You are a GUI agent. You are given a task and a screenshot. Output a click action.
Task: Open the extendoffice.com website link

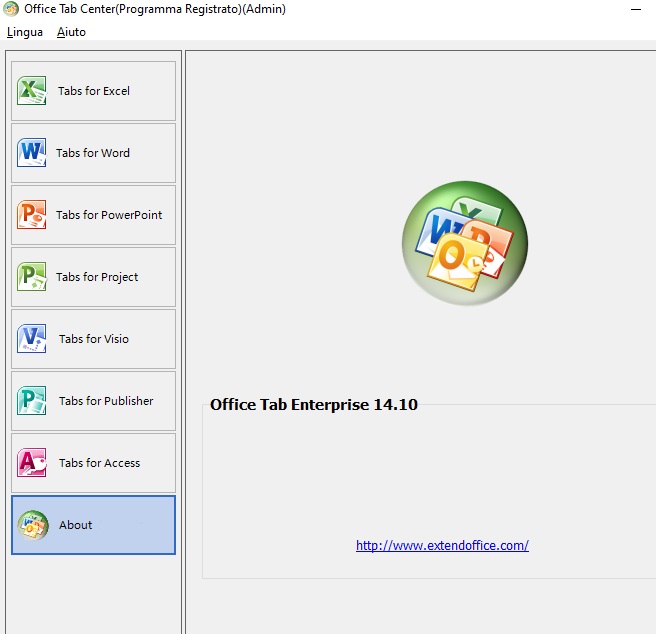pyautogui.click(x=442, y=545)
